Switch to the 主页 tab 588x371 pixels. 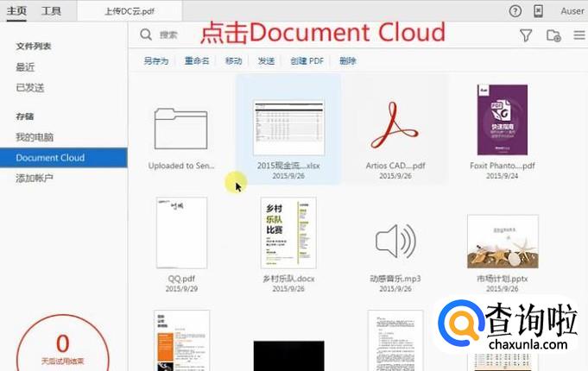(16, 11)
